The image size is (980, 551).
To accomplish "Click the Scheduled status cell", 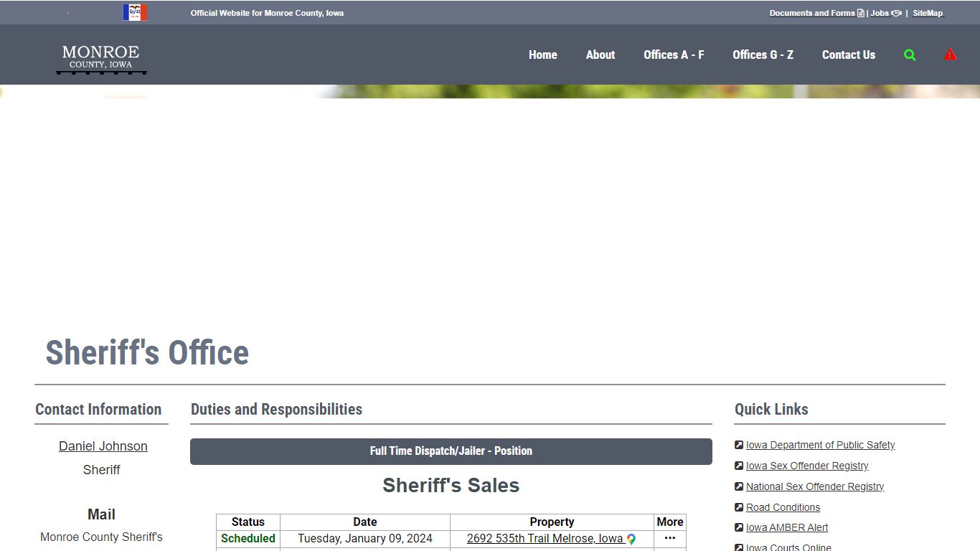I will coord(248,539).
